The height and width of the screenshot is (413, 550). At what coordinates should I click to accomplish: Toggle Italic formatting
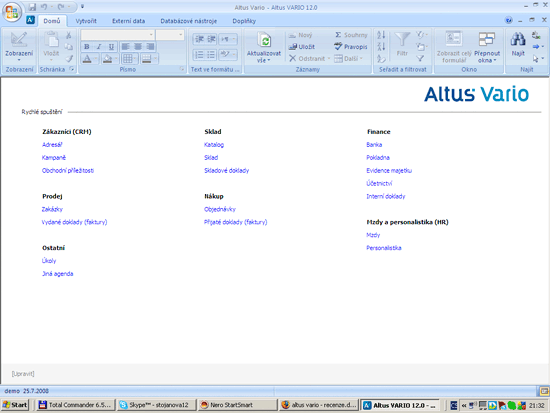[x=99, y=47]
